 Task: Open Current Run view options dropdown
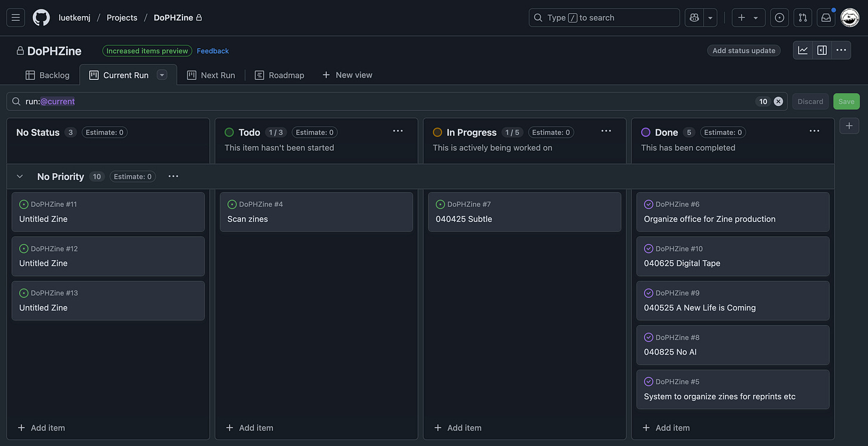(x=162, y=75)
